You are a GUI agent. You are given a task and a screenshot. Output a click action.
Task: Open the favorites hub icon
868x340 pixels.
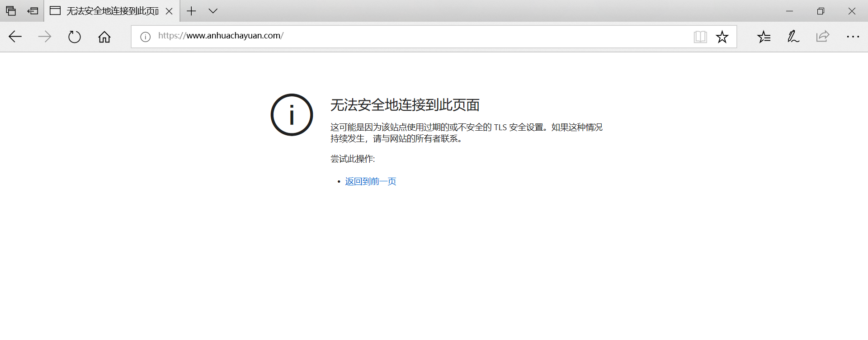click(764, 37)
